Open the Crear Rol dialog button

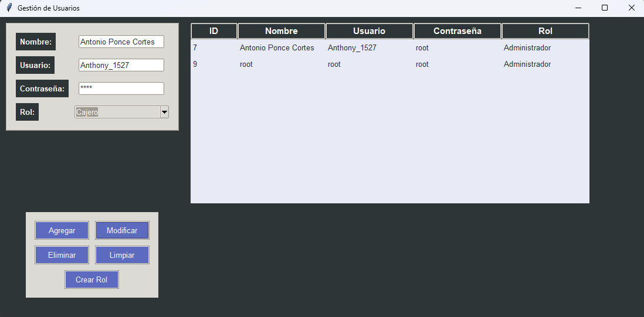(x=91, y=279)
